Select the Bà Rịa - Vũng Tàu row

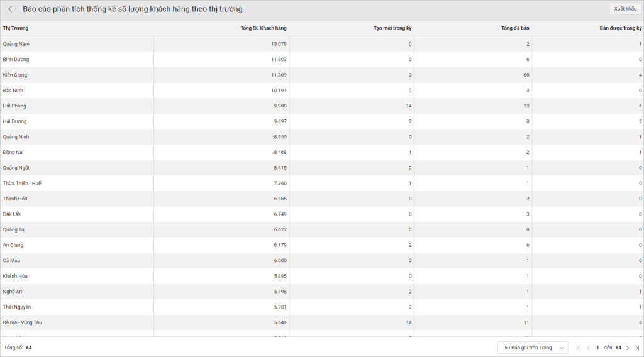[322, 322]
